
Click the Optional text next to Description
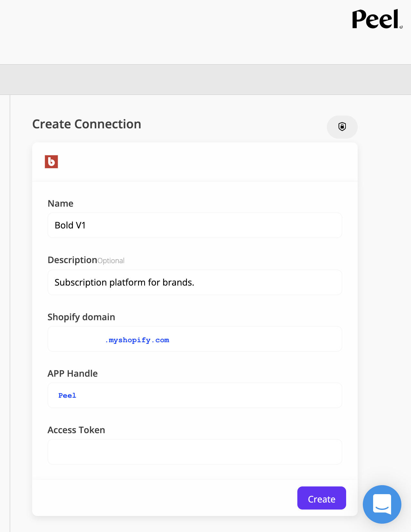coord(111,261)
